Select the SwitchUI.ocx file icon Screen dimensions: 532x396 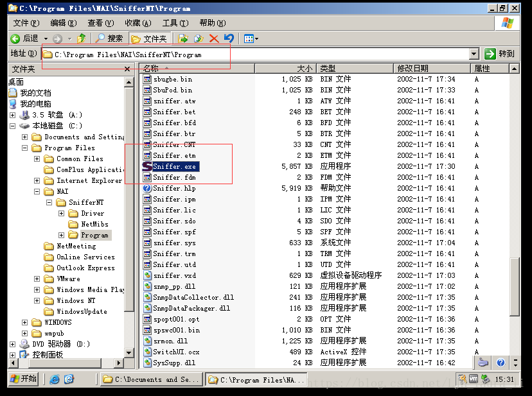pos(147,352)
